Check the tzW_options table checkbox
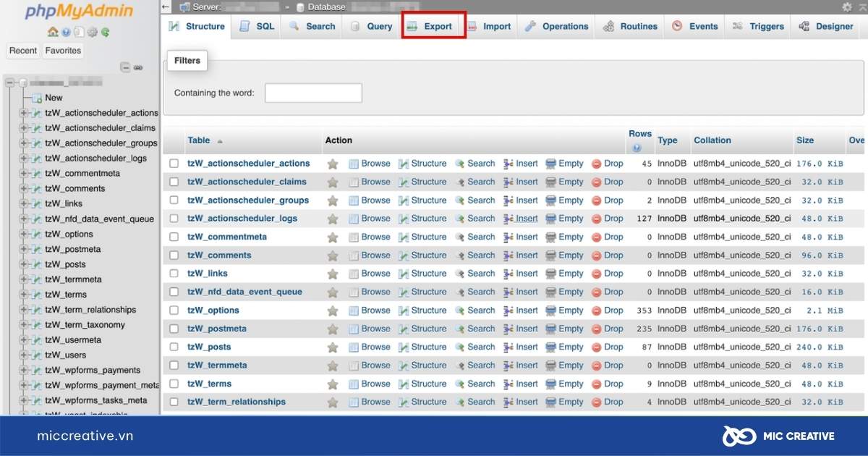 [174, 311]
